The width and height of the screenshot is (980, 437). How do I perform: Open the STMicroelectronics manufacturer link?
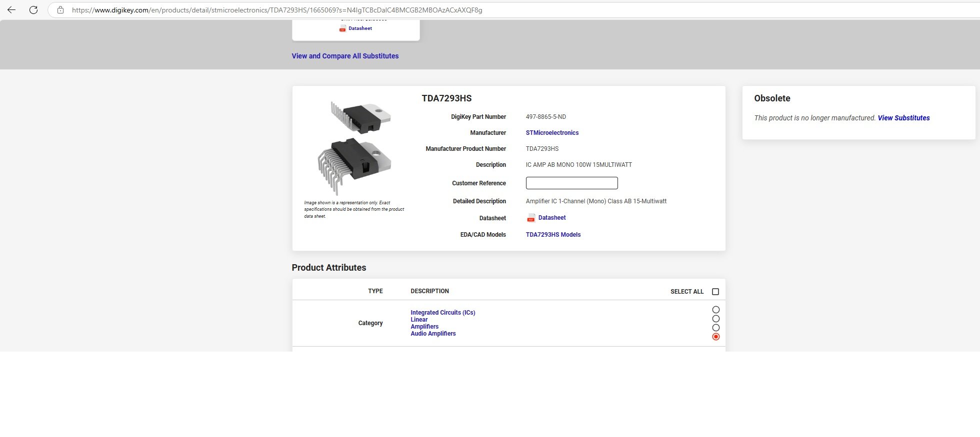click(x=552, y=133)
